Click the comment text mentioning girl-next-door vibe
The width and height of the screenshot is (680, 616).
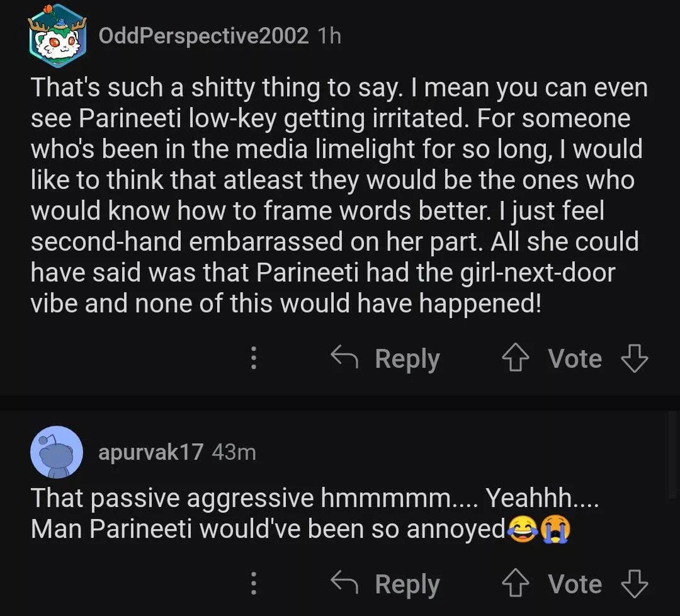(322, 273)
